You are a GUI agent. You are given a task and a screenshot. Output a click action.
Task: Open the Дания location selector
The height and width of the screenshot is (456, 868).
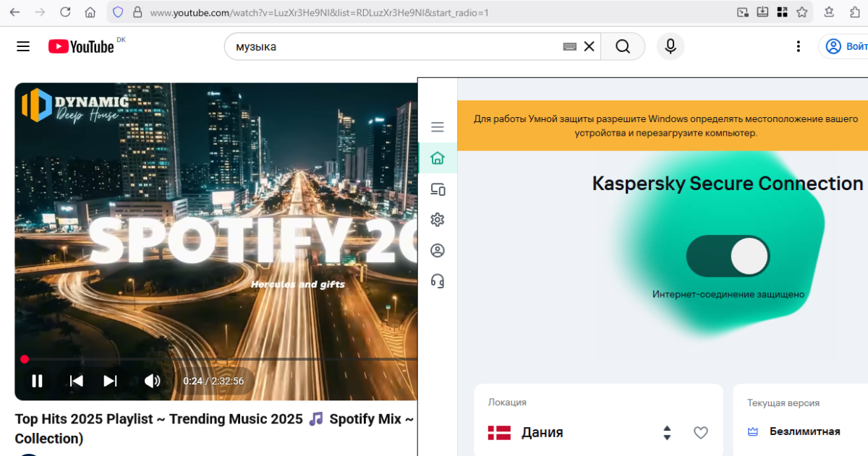(x=598, y=432)
